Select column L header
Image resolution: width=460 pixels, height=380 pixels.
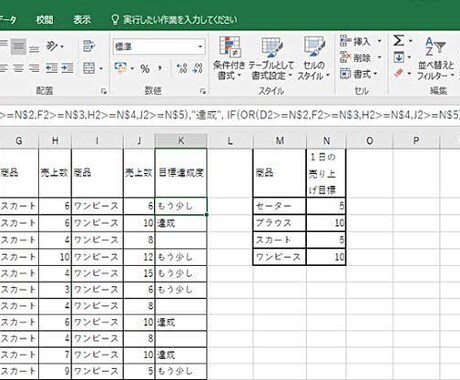coord(230,141)
